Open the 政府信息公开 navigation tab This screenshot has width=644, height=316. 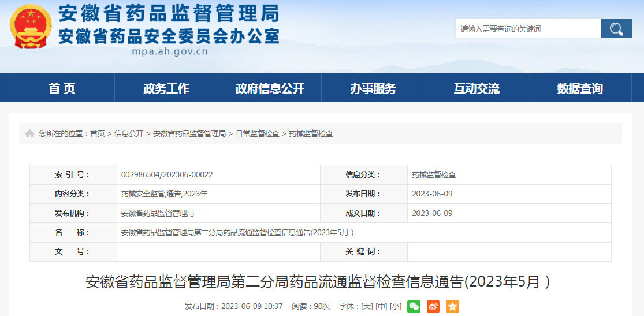(270, 88)
